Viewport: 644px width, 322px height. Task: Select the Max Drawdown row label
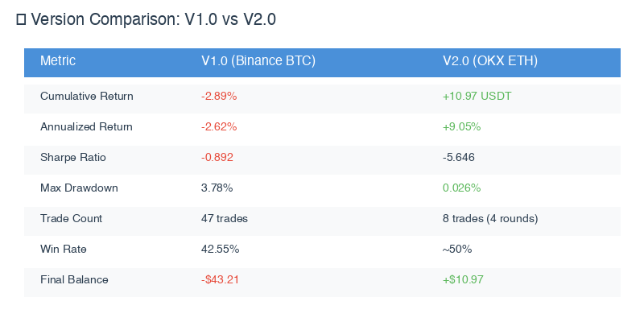point(79,188)
